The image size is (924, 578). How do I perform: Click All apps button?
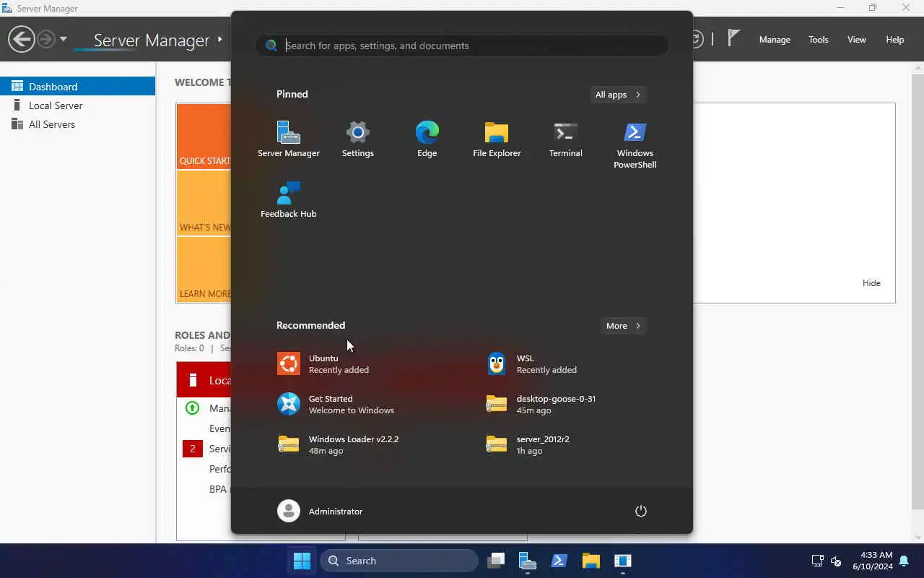point(618,95)
